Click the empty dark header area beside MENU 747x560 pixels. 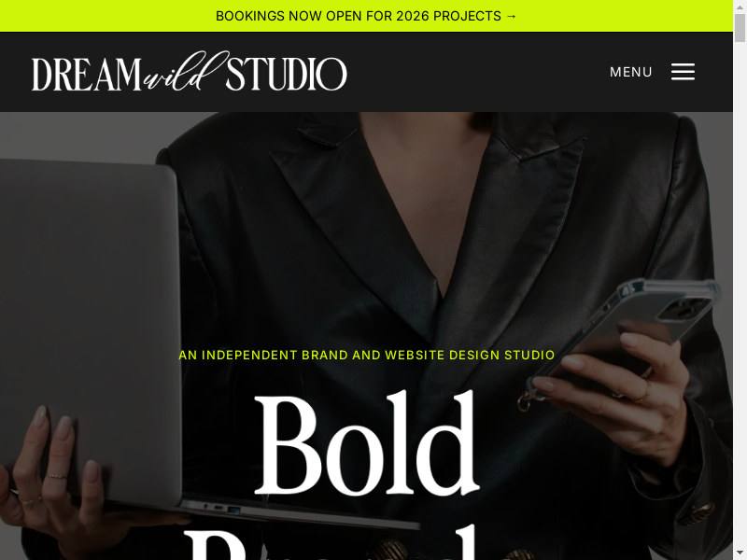(x=476, y=72)
